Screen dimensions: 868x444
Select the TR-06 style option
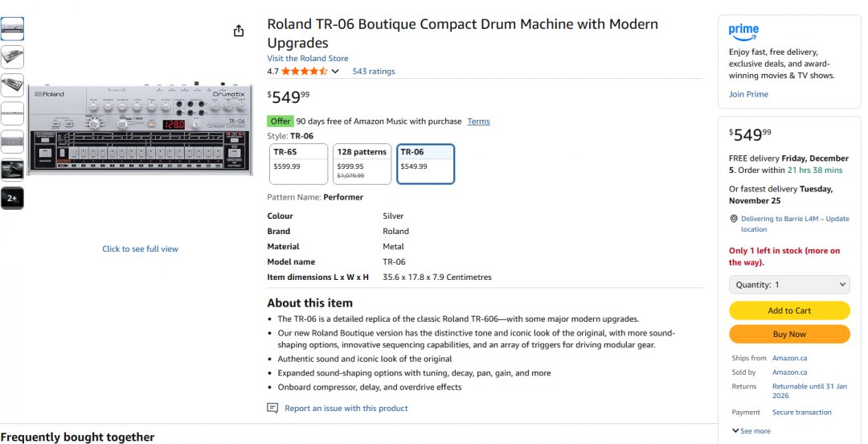tap(425, 164)
